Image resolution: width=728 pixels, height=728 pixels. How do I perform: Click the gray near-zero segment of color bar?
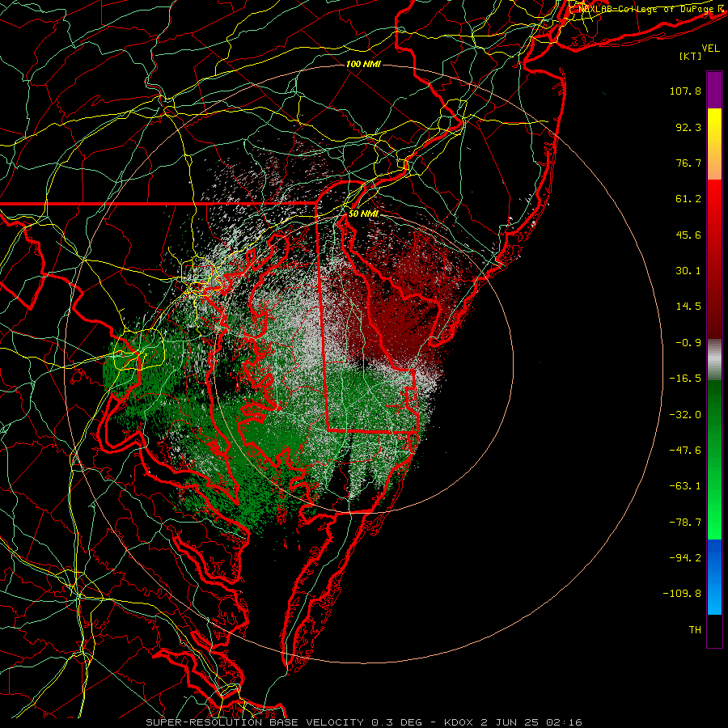(714, 360)
